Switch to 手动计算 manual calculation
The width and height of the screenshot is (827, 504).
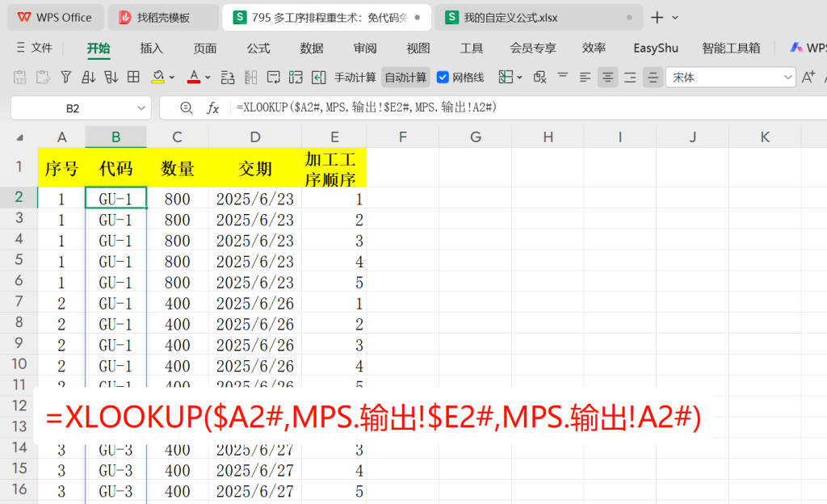point(355,78)
